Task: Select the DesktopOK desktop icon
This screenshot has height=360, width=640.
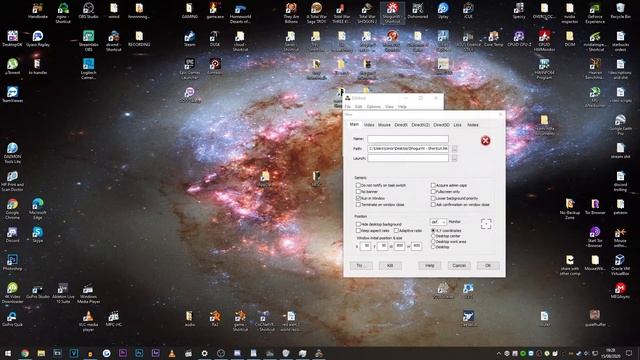Action: click(12, 39)
